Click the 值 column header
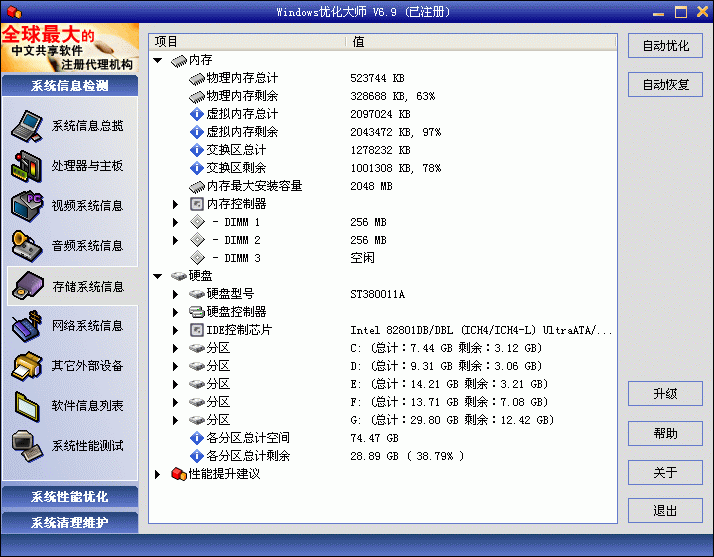Image resolution: width=714 pixels, height=557 pixels. pyautogui.click(x=481, y=42)
